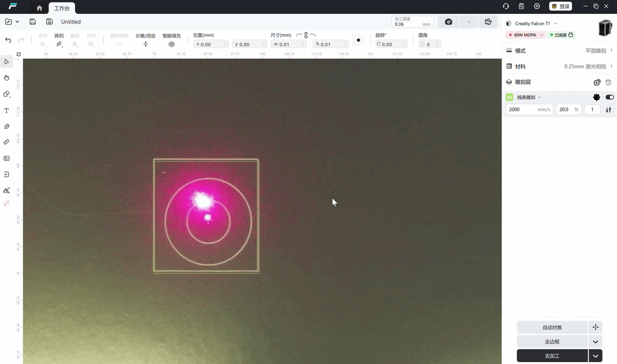Open the 阵列 array tool

tap(59, 40)
